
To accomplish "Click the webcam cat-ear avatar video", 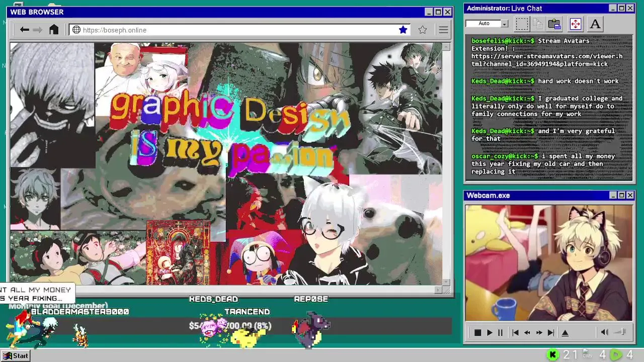I will click(x=548, y=262).
